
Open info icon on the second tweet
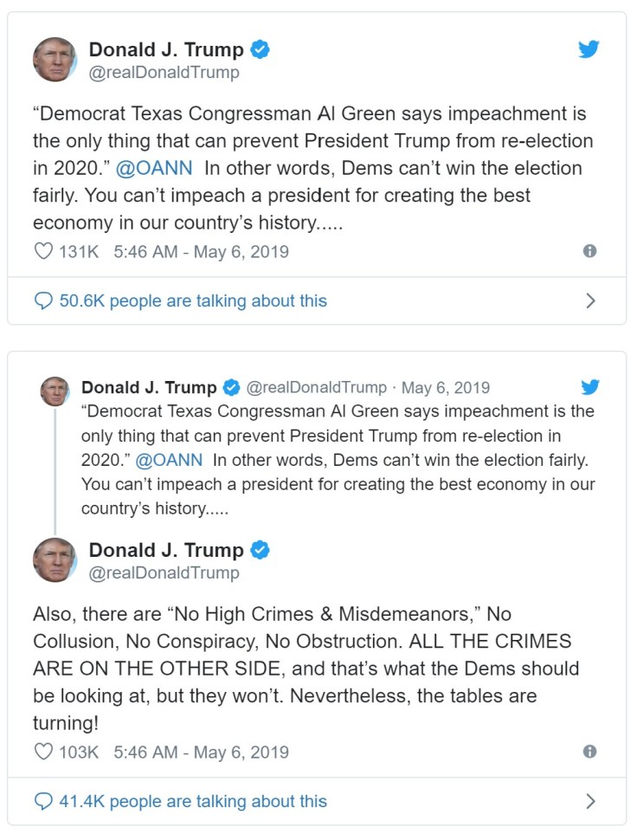tap(590, 752)
